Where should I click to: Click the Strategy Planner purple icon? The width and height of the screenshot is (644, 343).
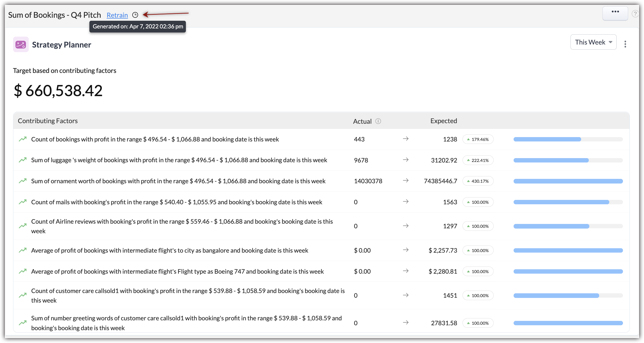[21, 45]
